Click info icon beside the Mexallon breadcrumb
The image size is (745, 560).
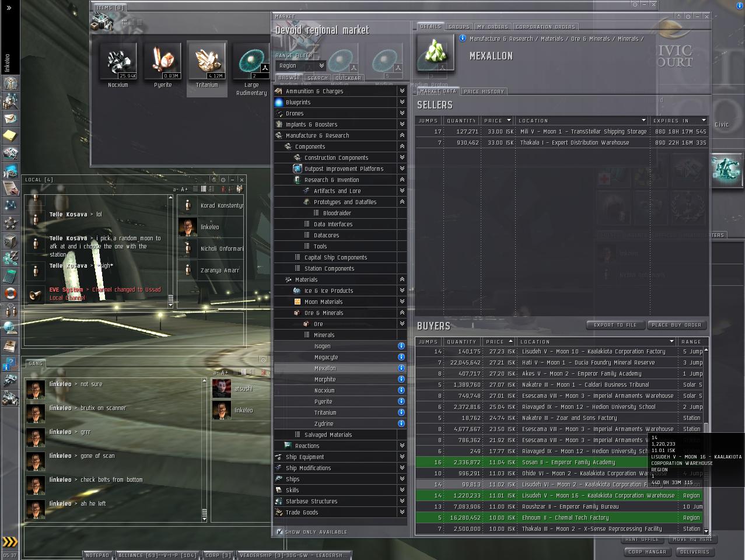pos(463,38)
